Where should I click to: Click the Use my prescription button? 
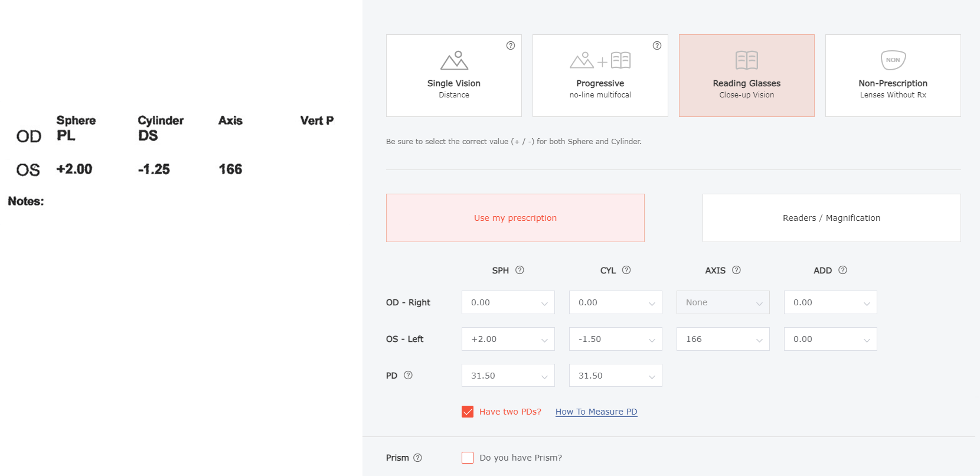[x=515, y=218]
